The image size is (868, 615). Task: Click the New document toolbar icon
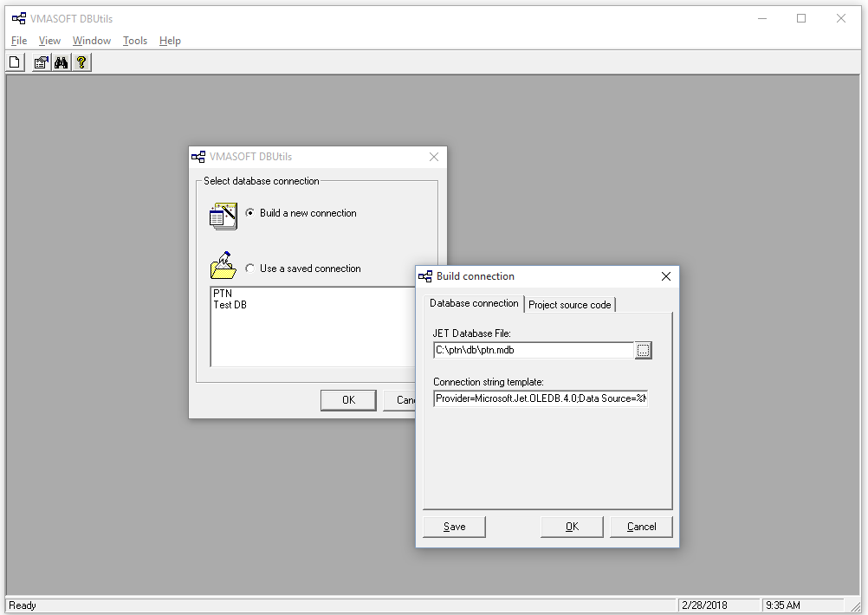click(15, 62)
